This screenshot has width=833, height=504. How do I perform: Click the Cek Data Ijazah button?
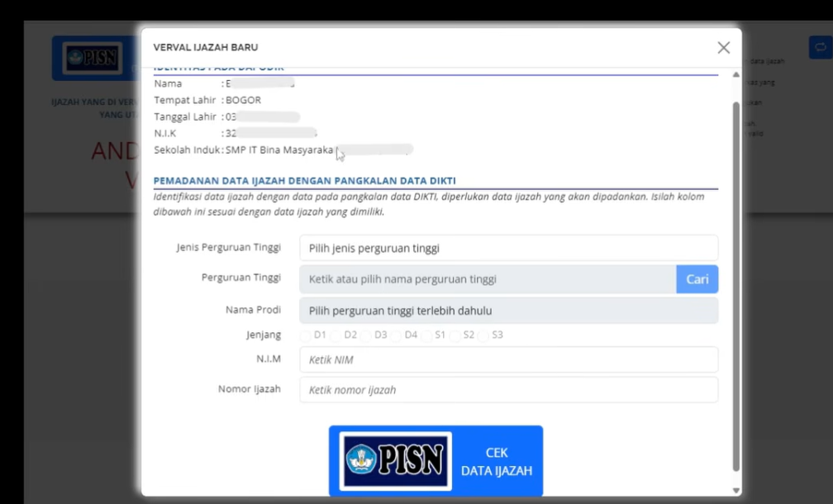[436, 461]
